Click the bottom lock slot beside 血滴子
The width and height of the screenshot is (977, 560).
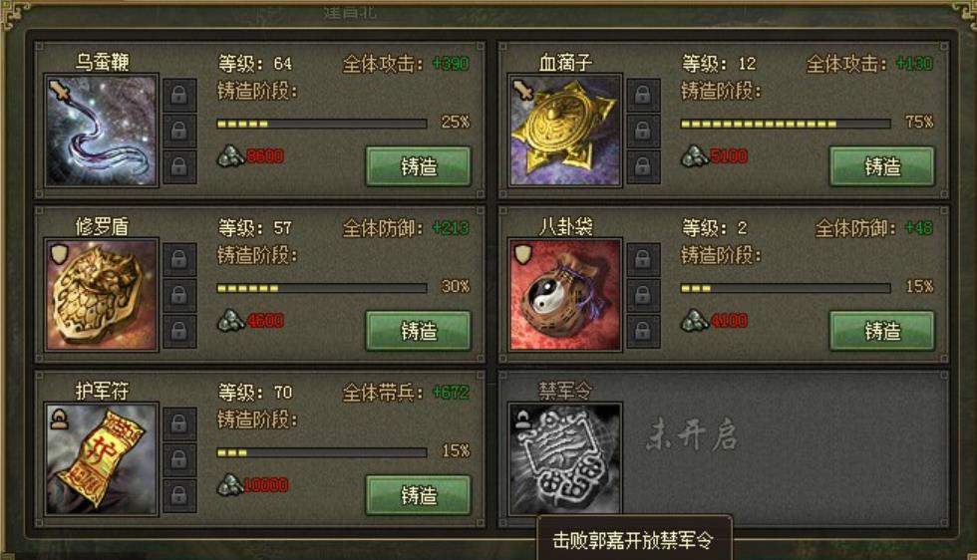tap(643, 167)
